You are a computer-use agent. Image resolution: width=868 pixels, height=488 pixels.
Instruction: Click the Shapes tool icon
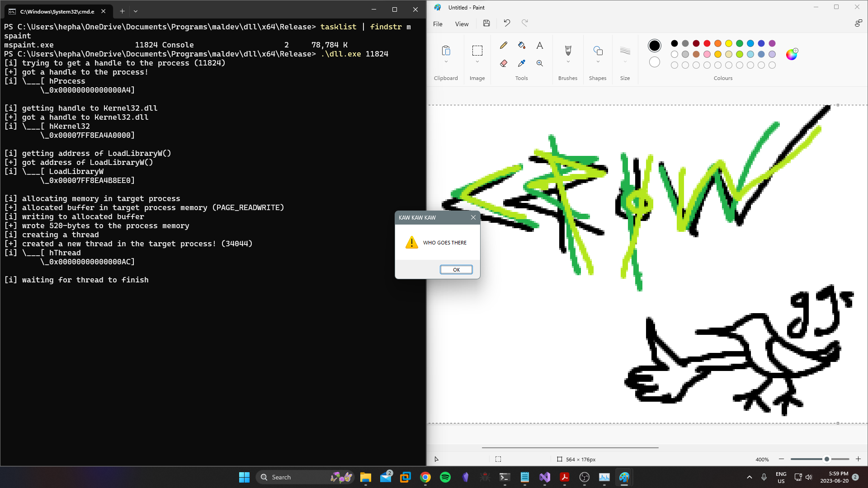598,50
